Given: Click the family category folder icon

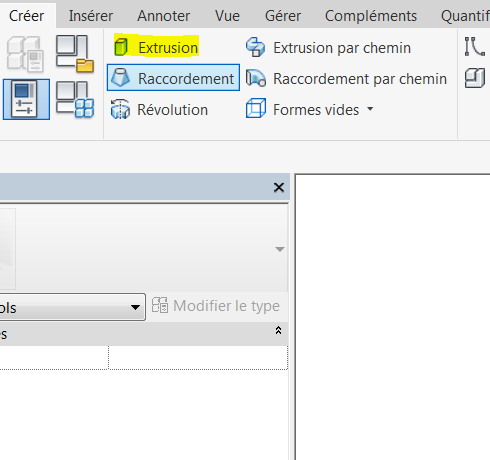Looking at the screenshot, I should tap(75, 54).
